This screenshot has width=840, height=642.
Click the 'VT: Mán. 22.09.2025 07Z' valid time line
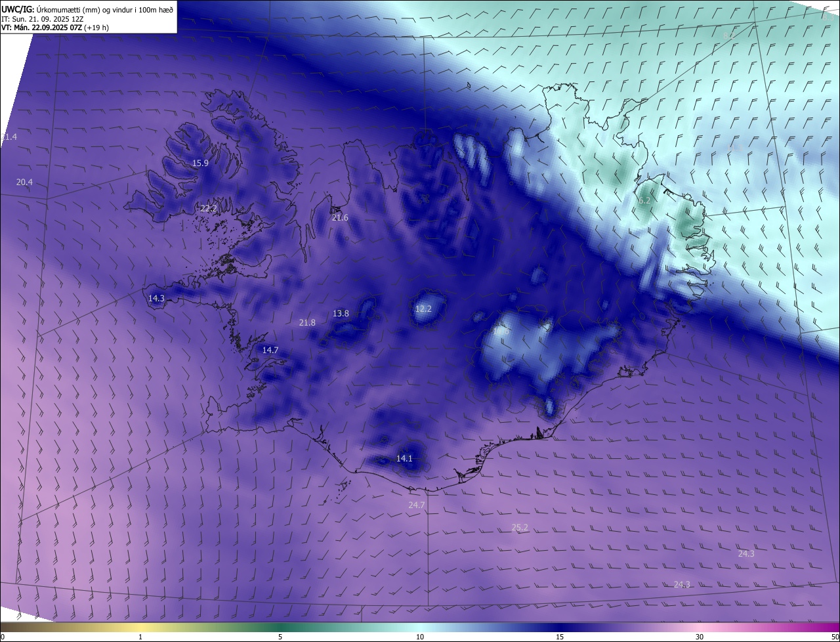pyautogui.click(x=55, y=28)
